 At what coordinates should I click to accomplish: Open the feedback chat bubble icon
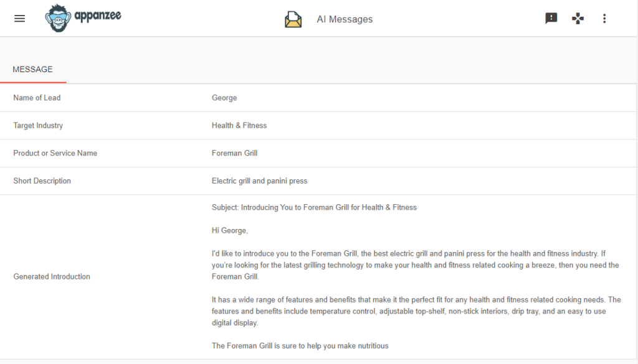[x=551, y=18]
